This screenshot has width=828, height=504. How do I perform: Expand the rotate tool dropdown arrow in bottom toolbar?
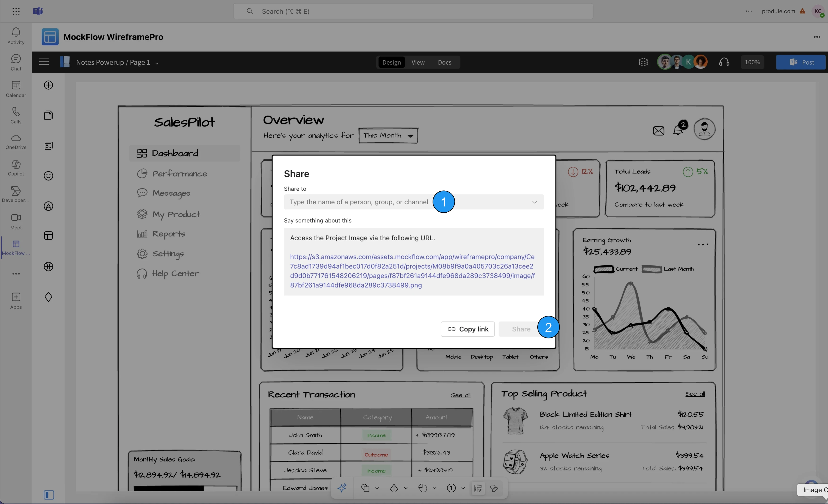click(434, 488)
